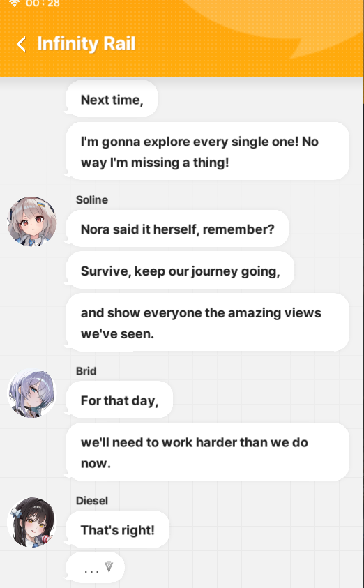The width and height of the screenshot is (364, 588).
Task: Click 'Nora said it herself, remember?' bubble
Action: pyautogui.click(x=177, y=229)
